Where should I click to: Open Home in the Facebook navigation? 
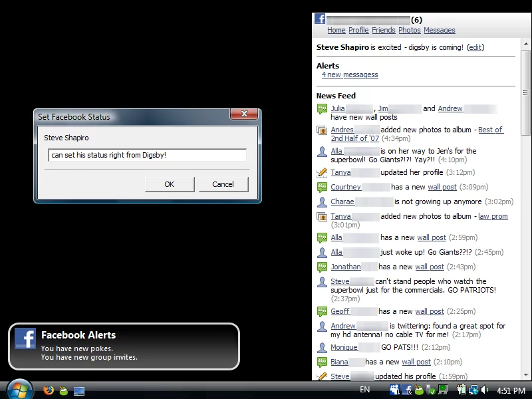(x=336, y=30)
